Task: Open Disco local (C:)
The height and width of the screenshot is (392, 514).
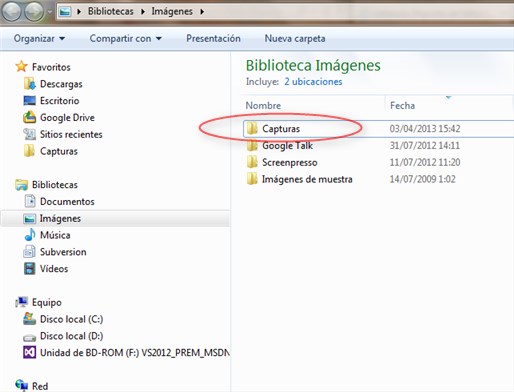Action: (72, 319)
